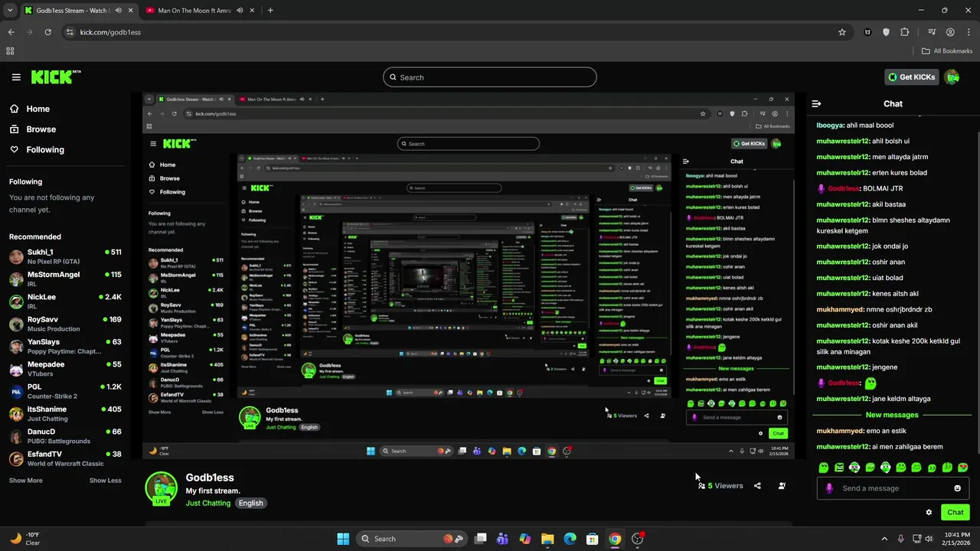980x551 pixels.
Task: Open the Home page in sidebar
Action: tap(38, 109)
